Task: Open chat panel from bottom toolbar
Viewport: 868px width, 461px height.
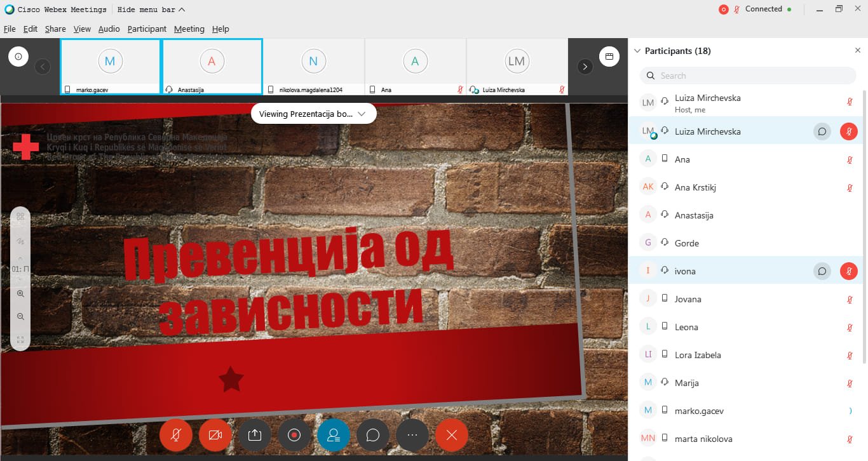Action: 373,435
